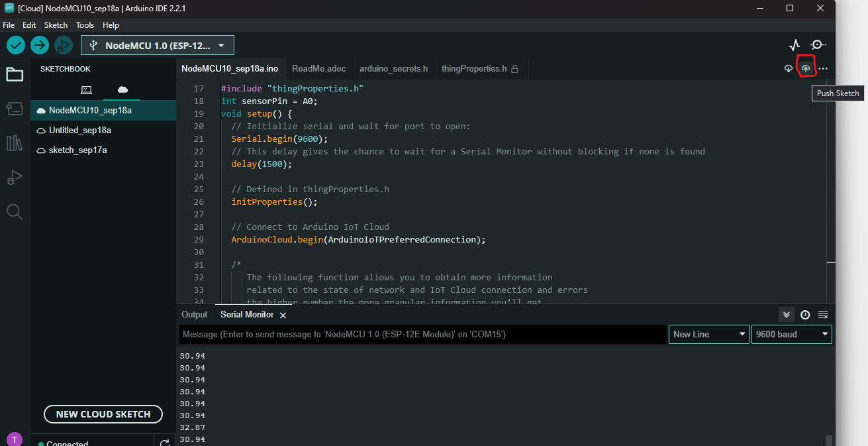The width and height of the screenshot is (868, 446).
Task: Switch to the thingProperties.h tab
Action: (481, 69)
